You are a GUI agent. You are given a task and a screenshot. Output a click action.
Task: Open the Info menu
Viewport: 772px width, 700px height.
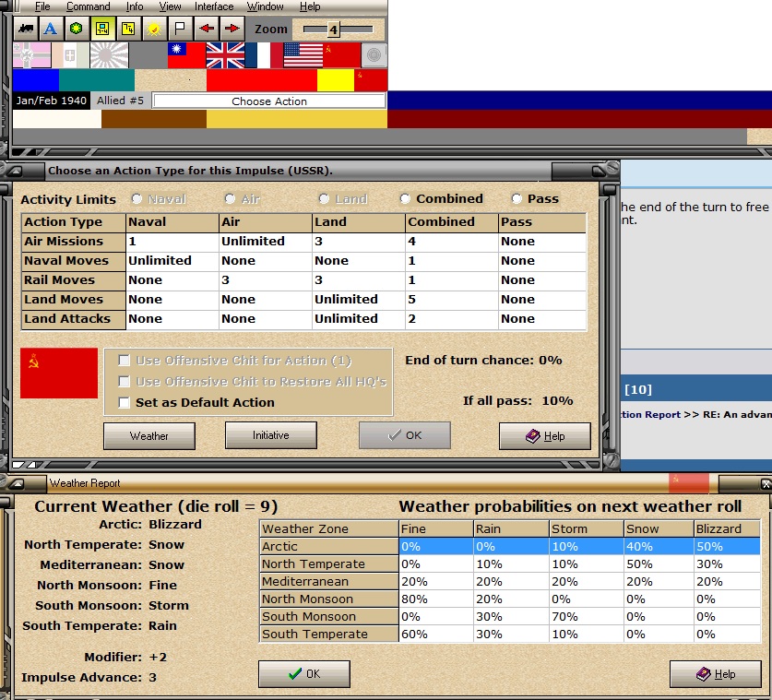pyautogui.click(x=135, y=6)
